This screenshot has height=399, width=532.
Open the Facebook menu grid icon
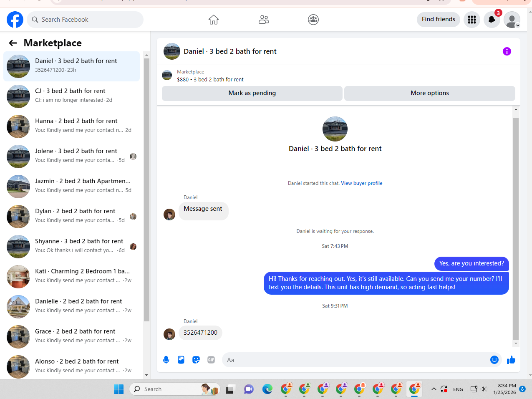pyautogui.click(x=472, y=20)
